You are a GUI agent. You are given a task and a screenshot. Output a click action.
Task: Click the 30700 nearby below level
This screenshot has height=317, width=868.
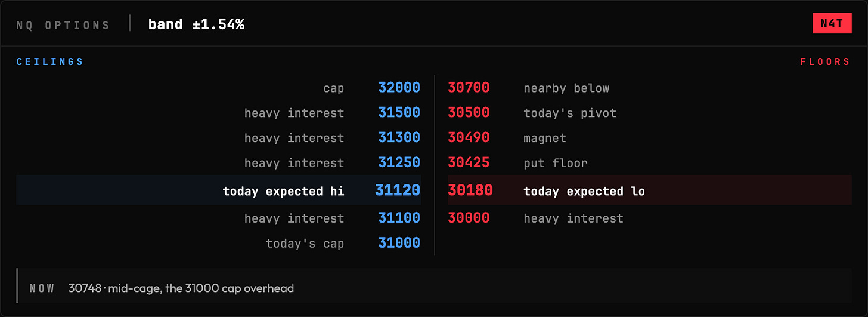click(x=469, y=88)
